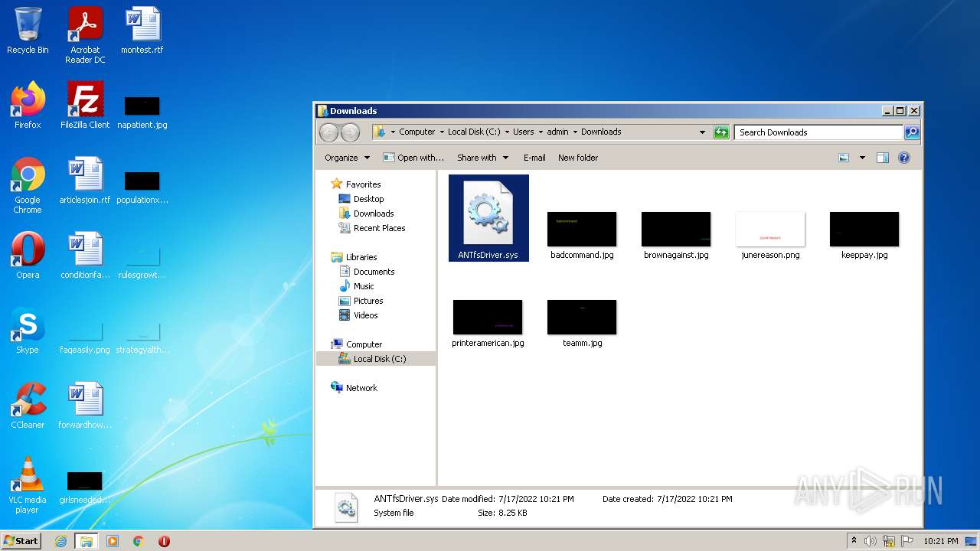Refresh the Downloads folder view
Image resolution: width=980 pixels, height=551 pixels.
tap(721, 132)
